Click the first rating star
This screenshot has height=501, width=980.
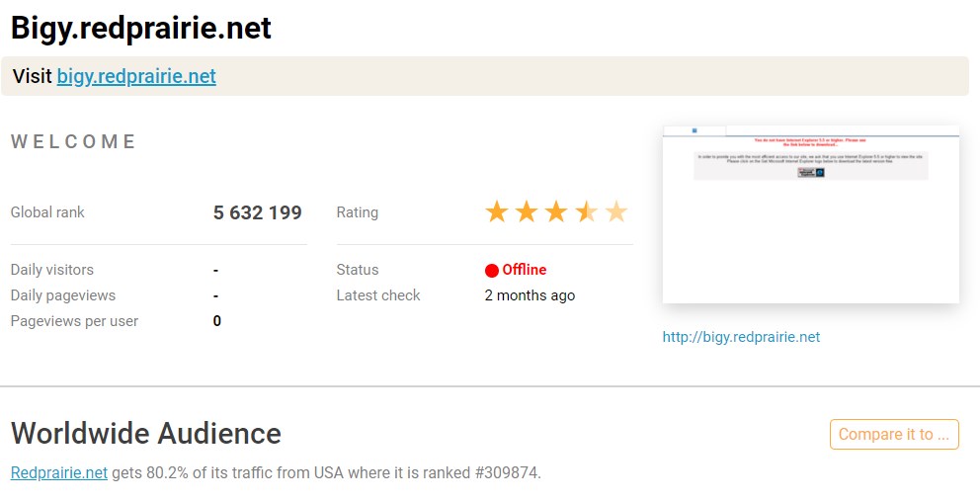pos(497,212)
